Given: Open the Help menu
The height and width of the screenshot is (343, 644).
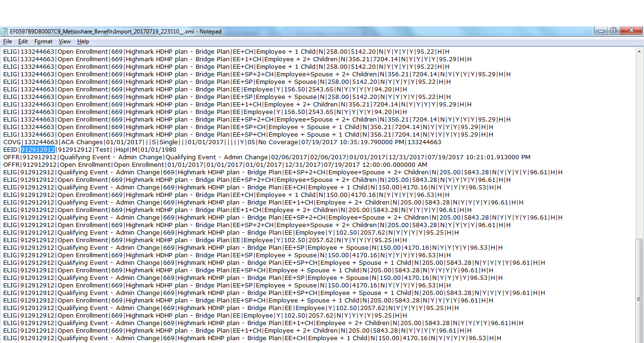Looking at the screenshot, I should click(x=83, y=41).
